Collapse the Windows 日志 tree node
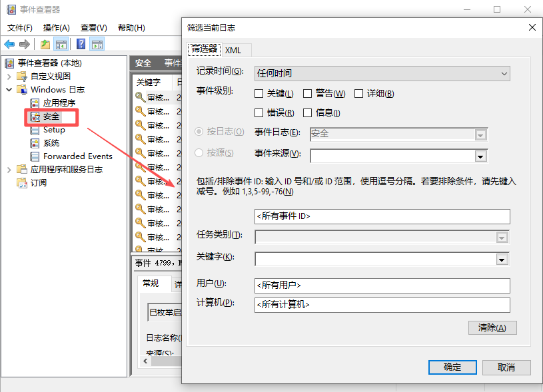Image resolution: width=543 pixels, height=392 pixels. pyautogui.click(x=9, y=90)
